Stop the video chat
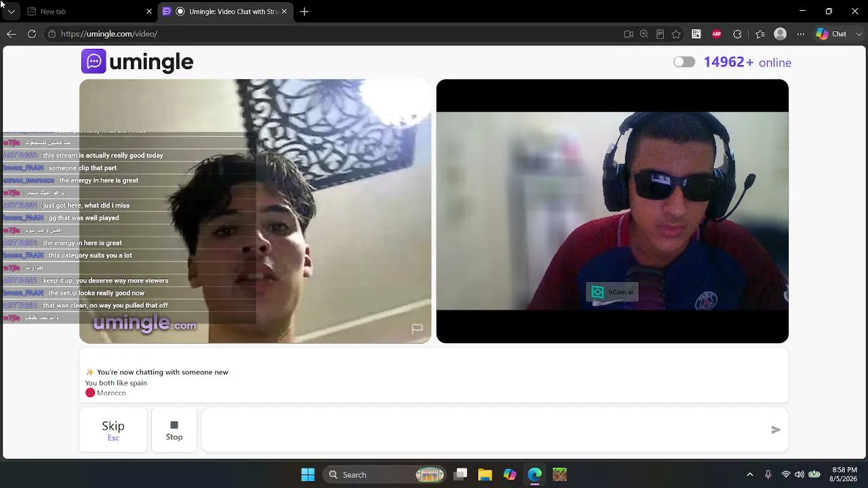868x488 pixels. [174, 430]
